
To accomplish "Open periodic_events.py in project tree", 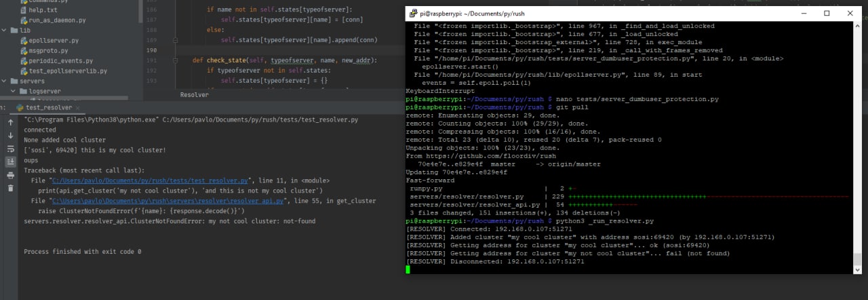I will tap(56, 61).
